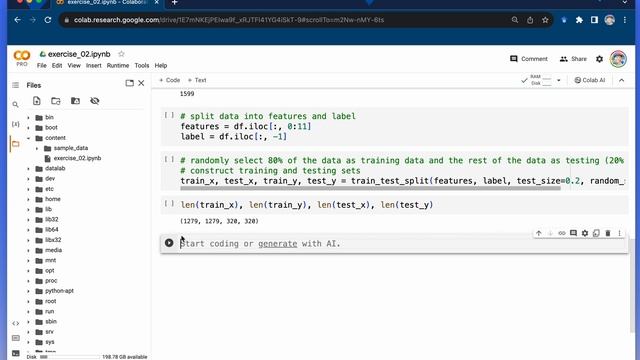Select the lib64 folder
Image resolution: width=640 pixels, height=360 pixels.
(x=51, y=230)
